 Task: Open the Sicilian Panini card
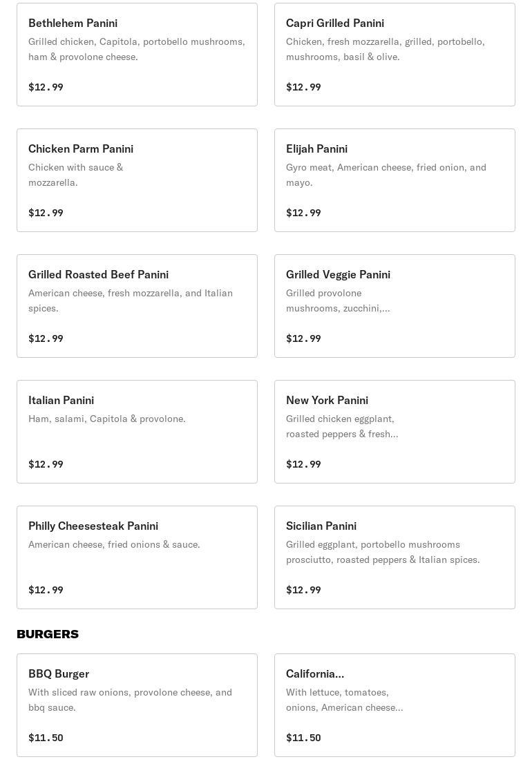pyautogui.click(x=395, y=557)
